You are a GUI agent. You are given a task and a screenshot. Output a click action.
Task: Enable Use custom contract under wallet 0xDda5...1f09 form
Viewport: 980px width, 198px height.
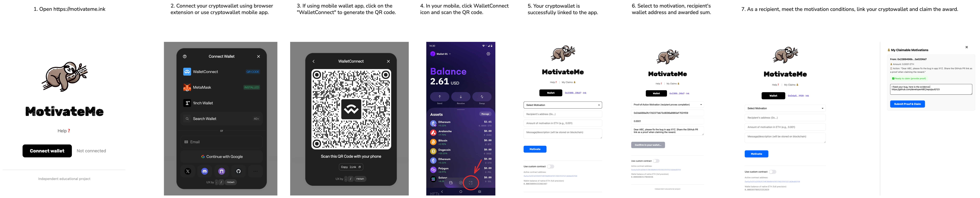pos(772,172)
